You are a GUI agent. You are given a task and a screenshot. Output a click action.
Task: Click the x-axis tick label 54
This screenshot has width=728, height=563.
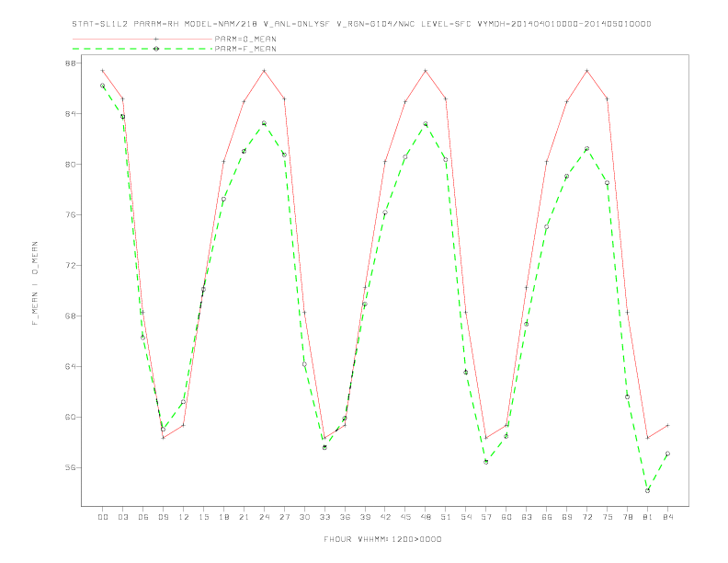466,517
